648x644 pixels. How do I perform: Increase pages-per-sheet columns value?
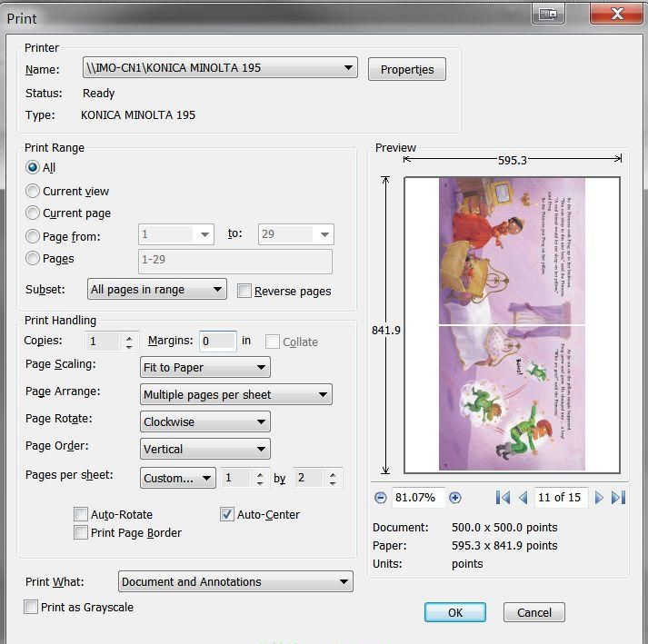(x=260, y=474)
